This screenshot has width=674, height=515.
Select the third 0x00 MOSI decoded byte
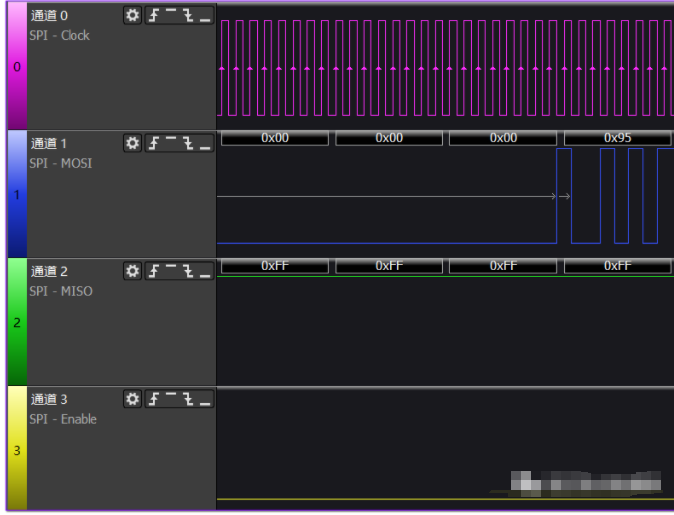(503, 138)
